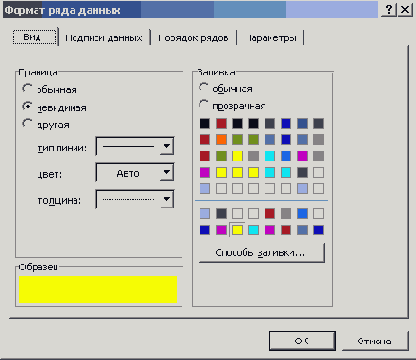Select the Параметры tab
Viewport: 416px width, 360px height.
click(271, 38)
